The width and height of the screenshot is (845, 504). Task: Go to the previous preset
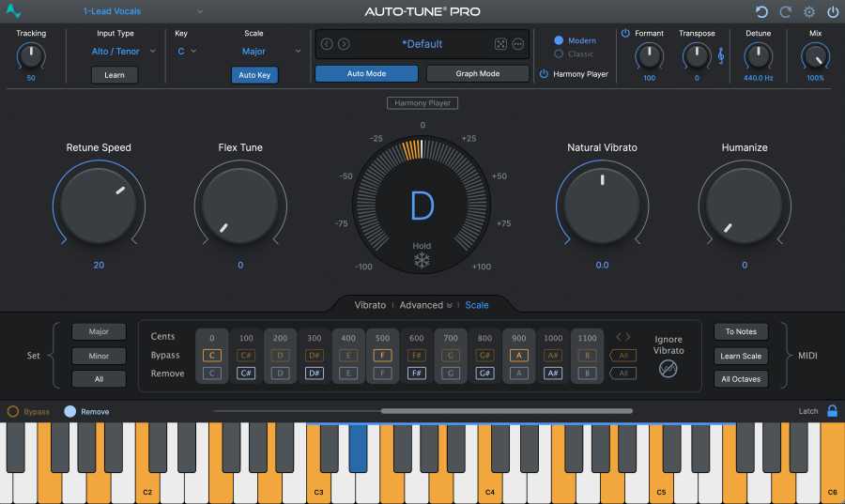tap(327, 43)
